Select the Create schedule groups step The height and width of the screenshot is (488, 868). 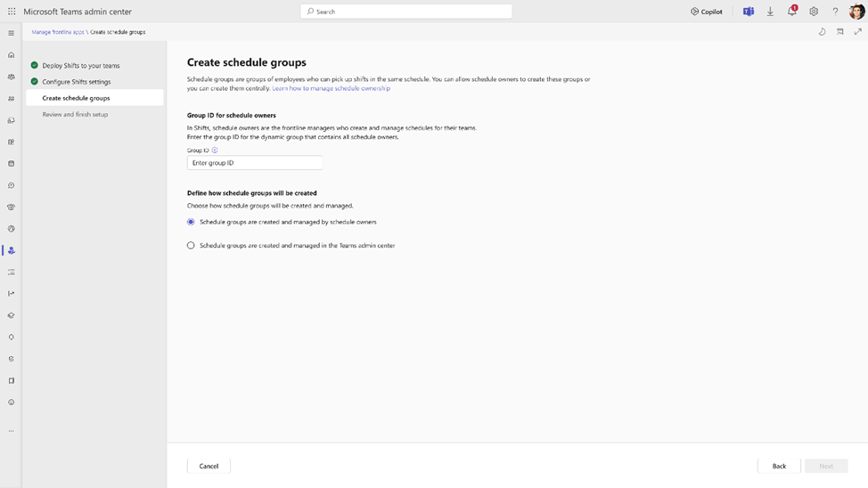coord(94,98)
